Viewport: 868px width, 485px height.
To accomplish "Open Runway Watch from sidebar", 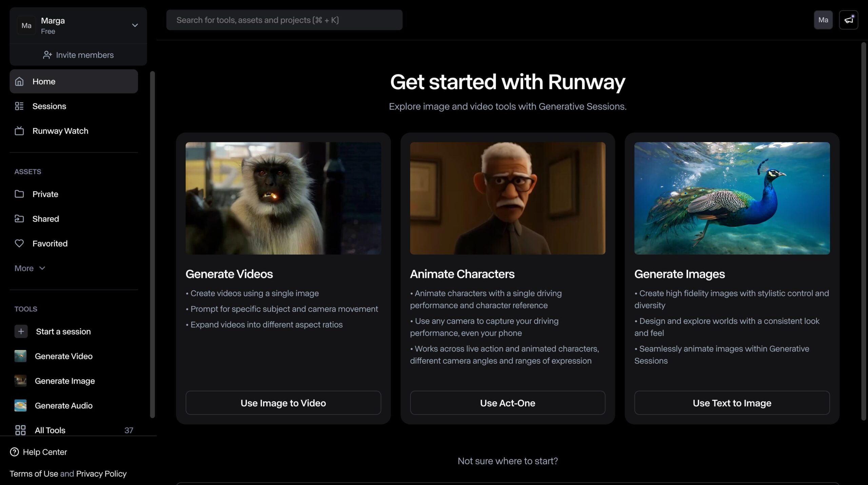I will (x=60, y=131).
